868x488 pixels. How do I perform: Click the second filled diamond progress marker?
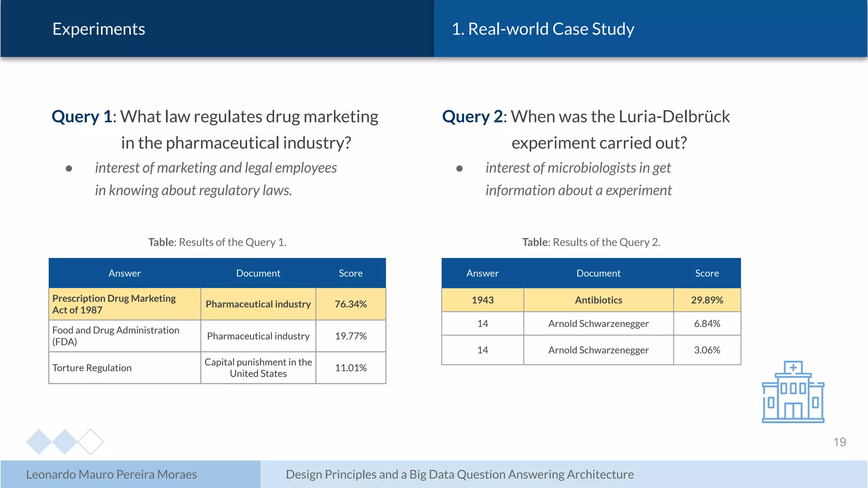pos(64,442)
